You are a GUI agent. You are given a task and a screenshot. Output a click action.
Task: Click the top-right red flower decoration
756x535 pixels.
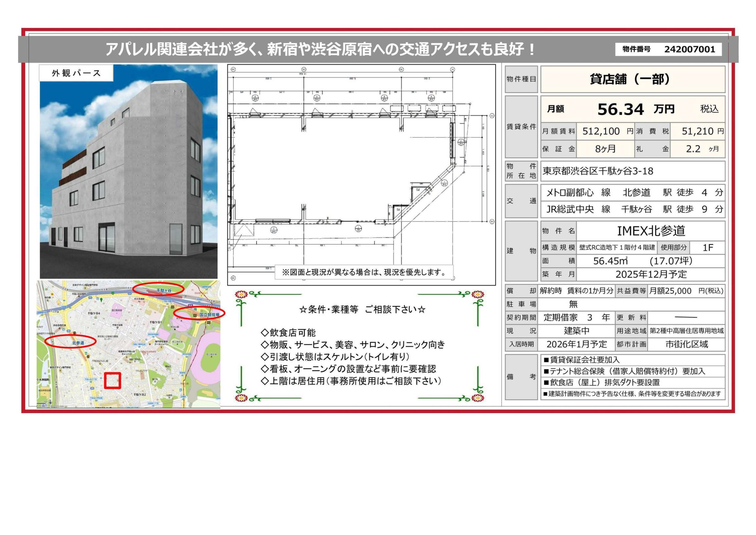tap(478, 294)
